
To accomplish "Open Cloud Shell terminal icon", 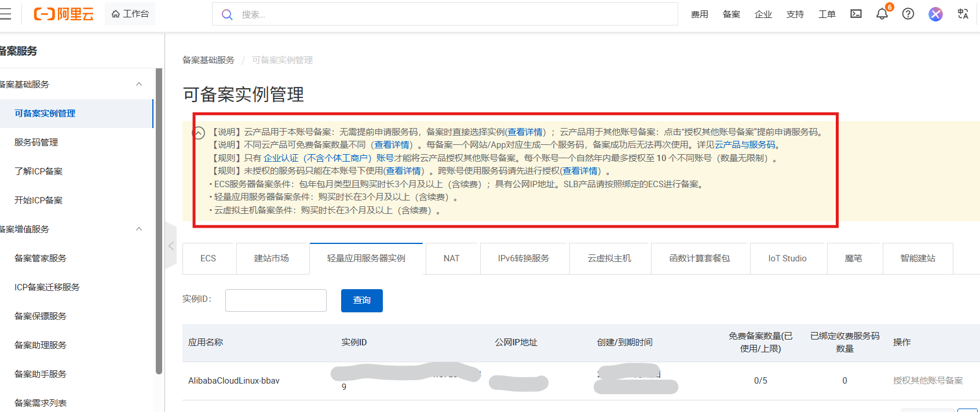I will click(856, 14).
